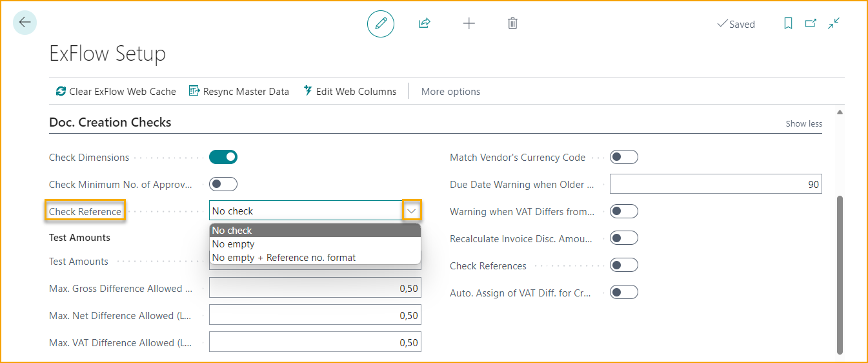The width and height of the screenshot is (868, 363).
Task: Click Due Date Warning field showing 90
Action: (716, 184)
